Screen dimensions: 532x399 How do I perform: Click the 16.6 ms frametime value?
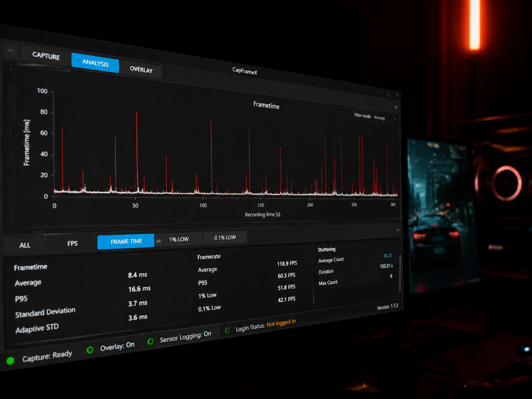tap(139, 289)
